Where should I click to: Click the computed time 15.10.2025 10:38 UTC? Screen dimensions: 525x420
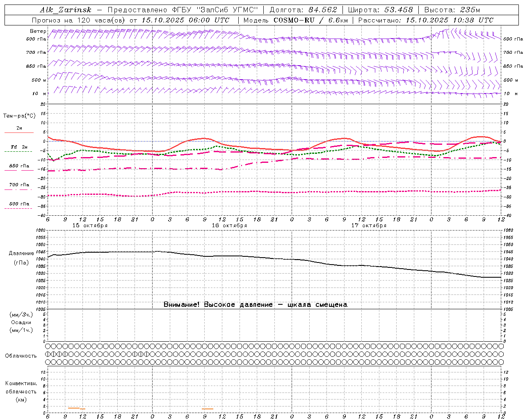(449, 20)
